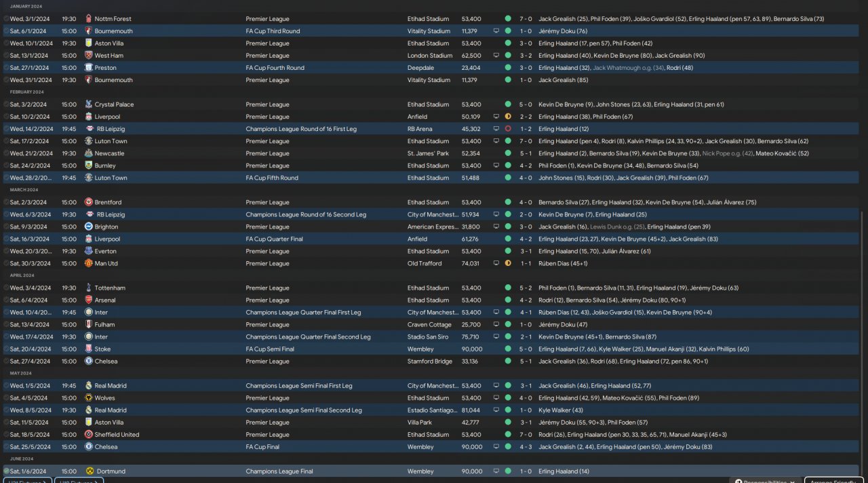This screenshot has width=868, height=483.
Task: Click the Brentford club badge
Action: [x=88, y=202]
